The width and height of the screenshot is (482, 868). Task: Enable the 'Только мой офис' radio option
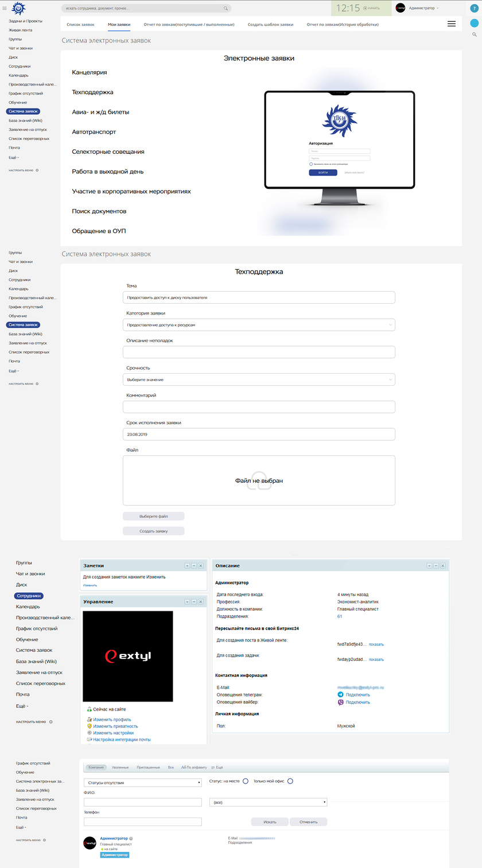point(290,781)
